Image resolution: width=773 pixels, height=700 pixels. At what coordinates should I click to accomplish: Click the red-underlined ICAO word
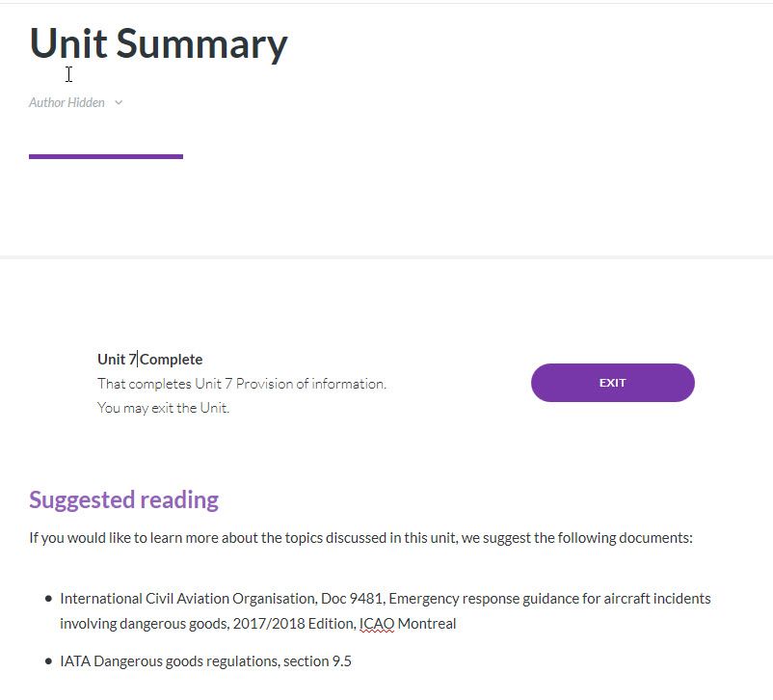click(377, 624)
